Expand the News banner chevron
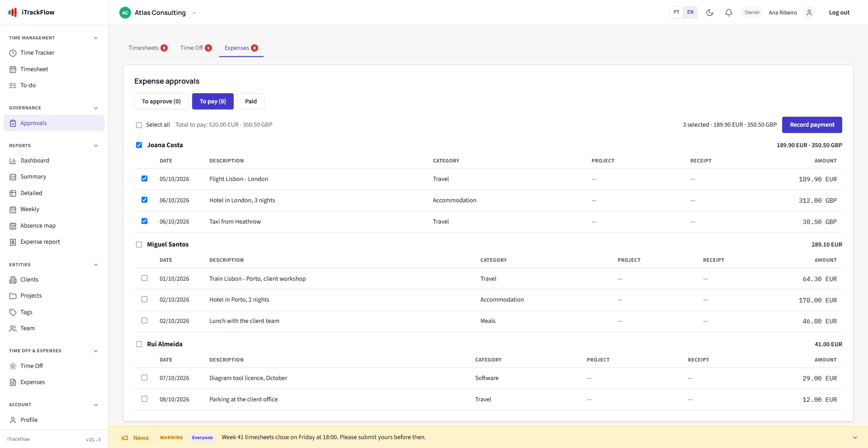The width and height of the screenshot is (868, 448). coord(855,438)
